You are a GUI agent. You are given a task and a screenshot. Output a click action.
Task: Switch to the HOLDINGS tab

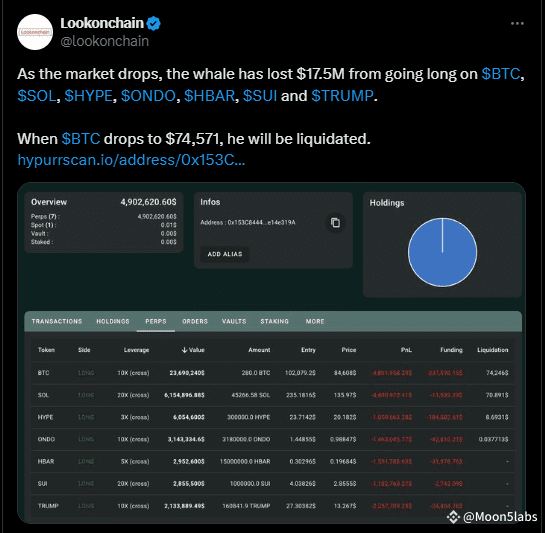click(113, 321)
